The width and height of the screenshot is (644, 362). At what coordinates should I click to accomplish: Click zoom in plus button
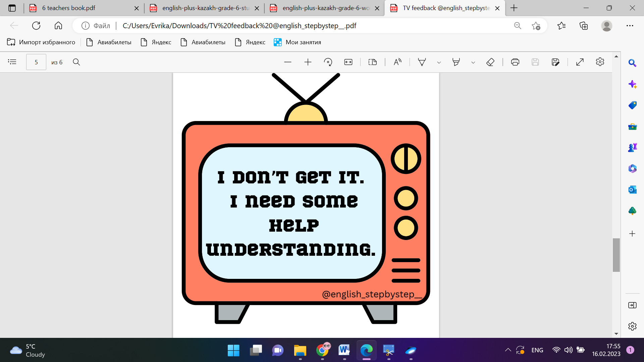(308, 62)
